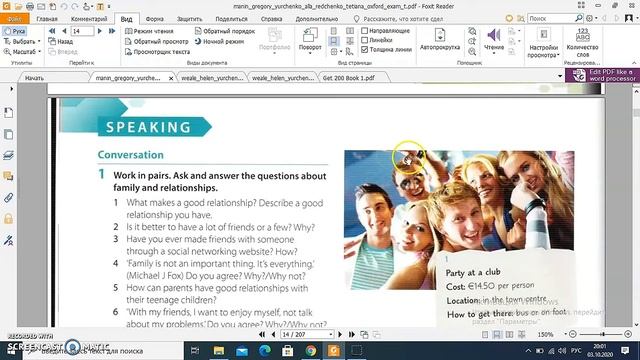
Task: Open the Digital signatures panel icon
Action: (8, 240)
